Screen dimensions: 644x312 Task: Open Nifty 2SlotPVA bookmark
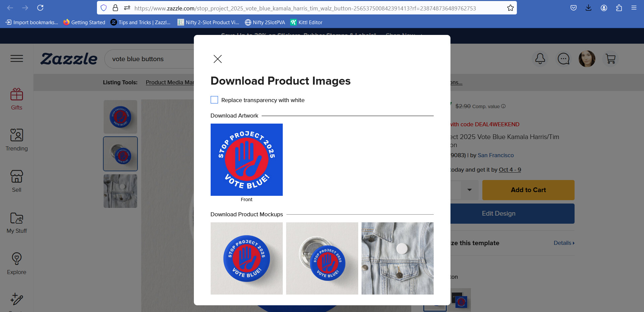click(x=265, y=23)
